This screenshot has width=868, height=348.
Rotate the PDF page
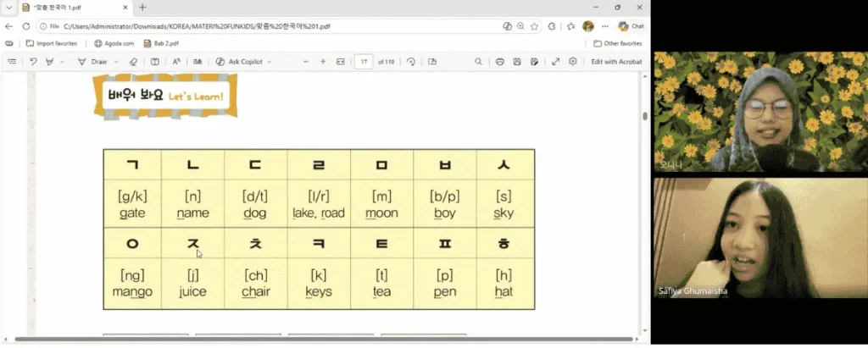click(411, 62)
